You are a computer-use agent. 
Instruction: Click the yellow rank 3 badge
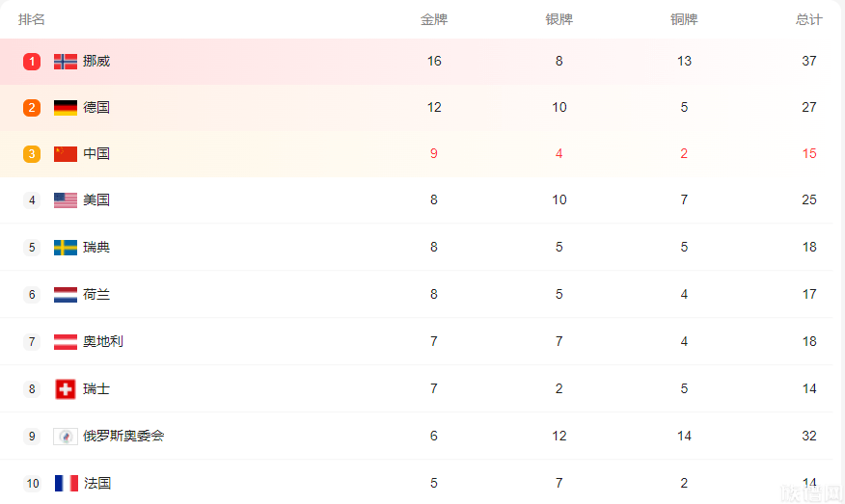32,154
